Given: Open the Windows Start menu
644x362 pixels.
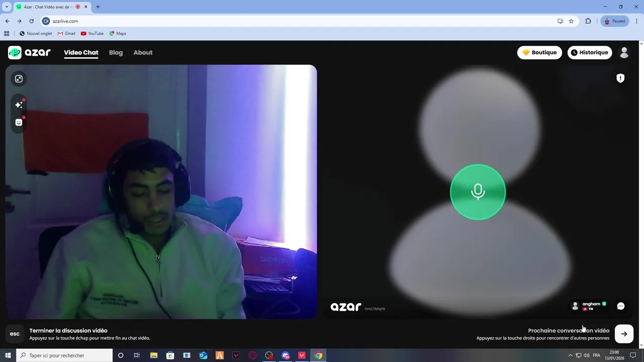Looking at the screenshot, I should coord(8,355).
